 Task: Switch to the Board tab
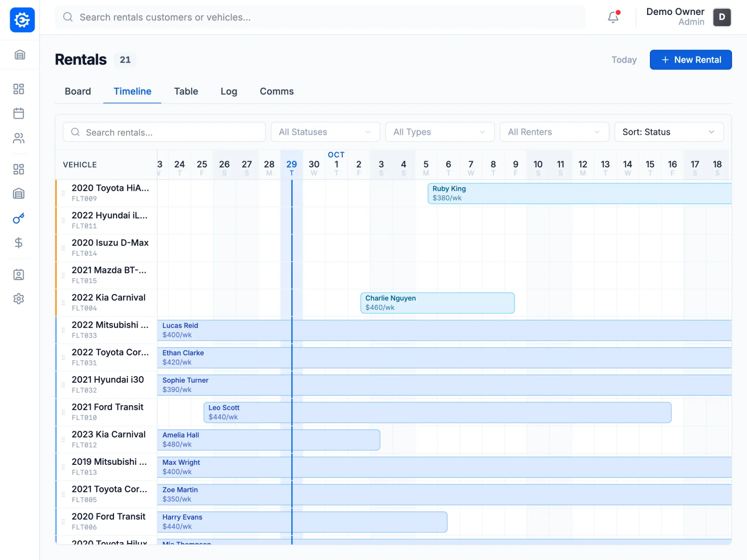click(78, 91)
